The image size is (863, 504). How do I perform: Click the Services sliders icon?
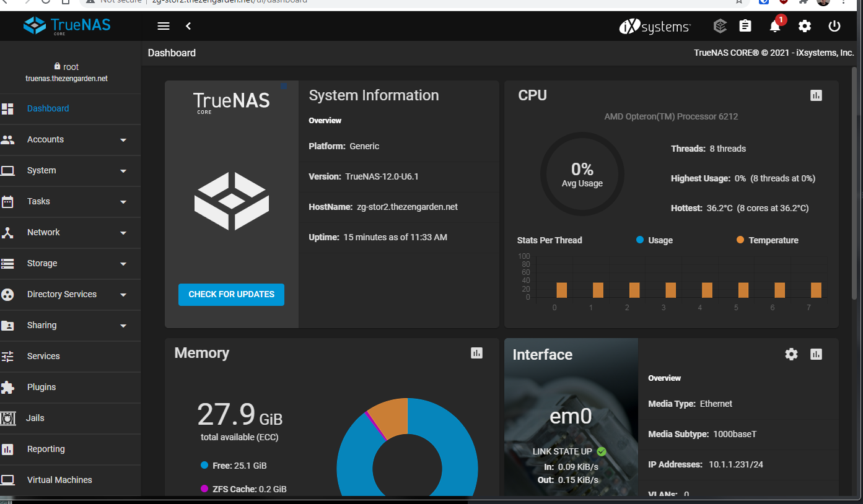pyautogui.click(x=7, y=357)
